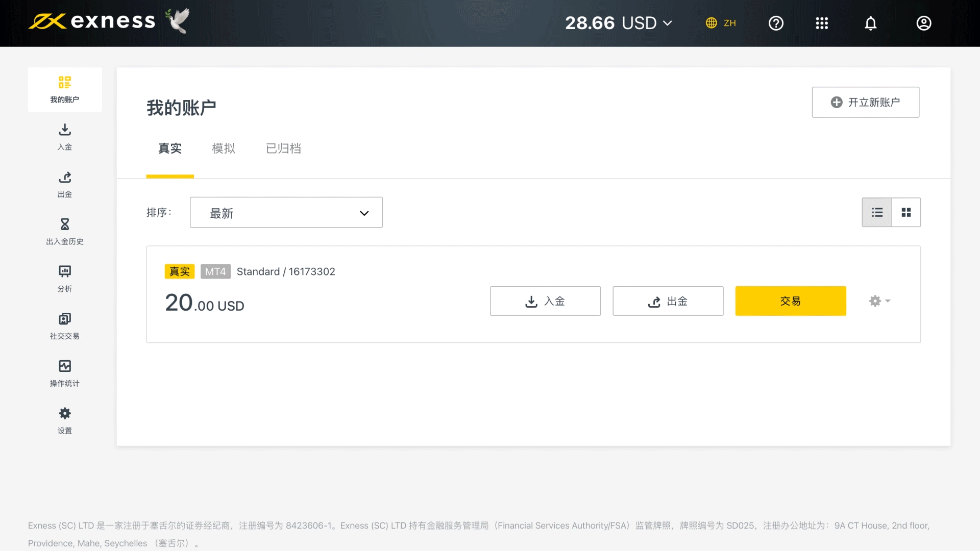The height and width of the screenshot is (551, 980).
Task: Switch to list view layout
Action: click(877, 212)
